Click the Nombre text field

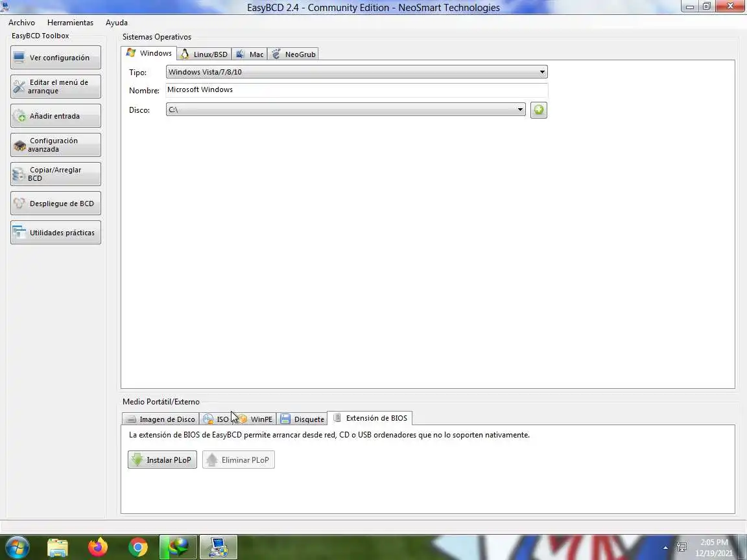pos(357,90)
